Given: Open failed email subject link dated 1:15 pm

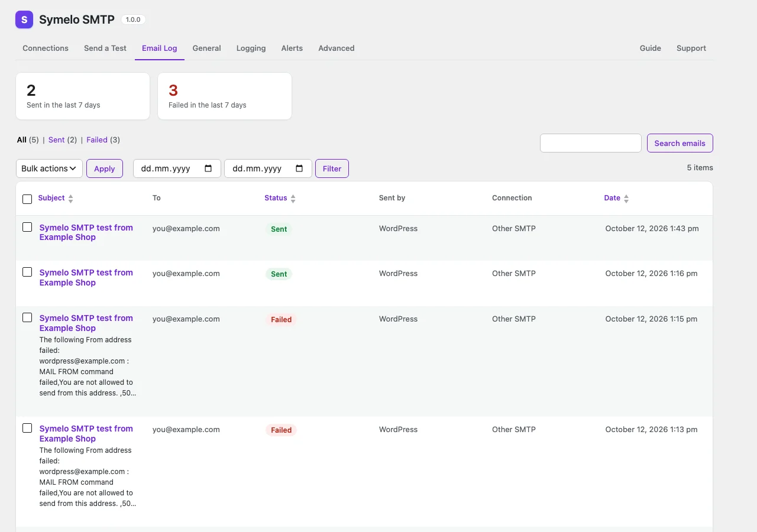Looking at the screenshot, I should coord(86,323).
